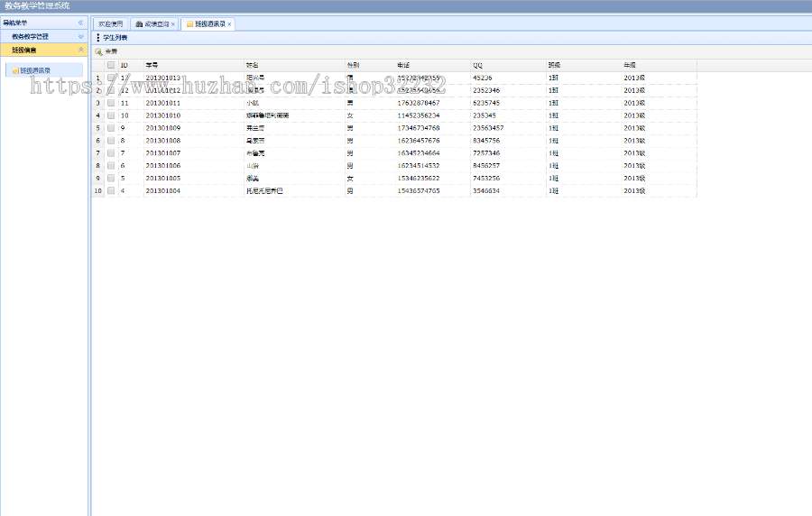The width and height of the screenshot is (812, 516).
Task: Sort by the 学号 column header
Action: click(152, 65)
